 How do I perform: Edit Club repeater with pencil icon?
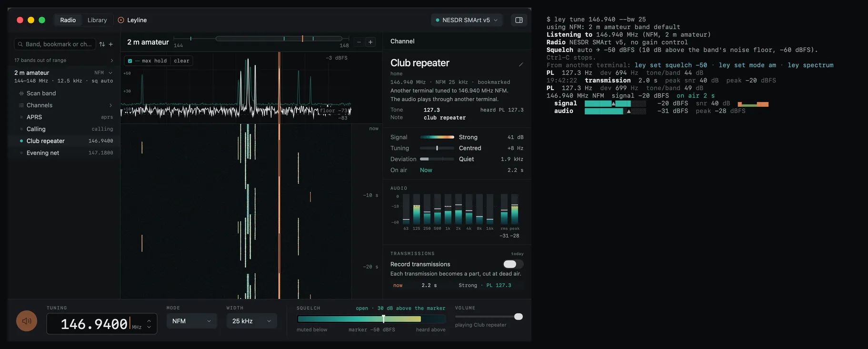coord(521,64)
